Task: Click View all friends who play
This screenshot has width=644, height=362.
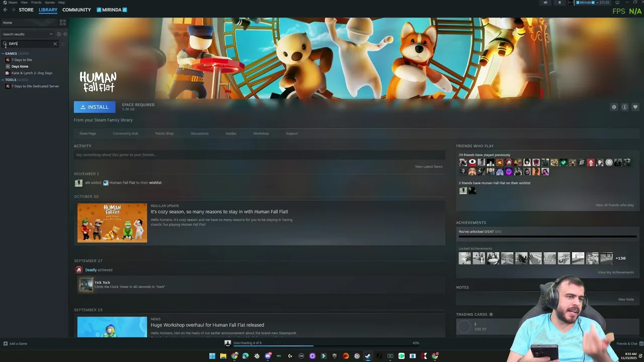Action: [x=615, y=205]
